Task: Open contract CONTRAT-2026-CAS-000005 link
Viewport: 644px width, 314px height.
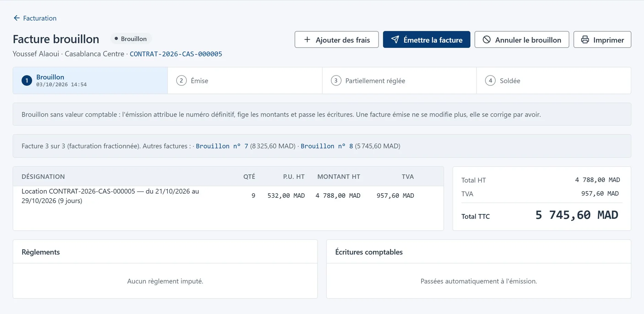Action: click(x=176, y=54)
